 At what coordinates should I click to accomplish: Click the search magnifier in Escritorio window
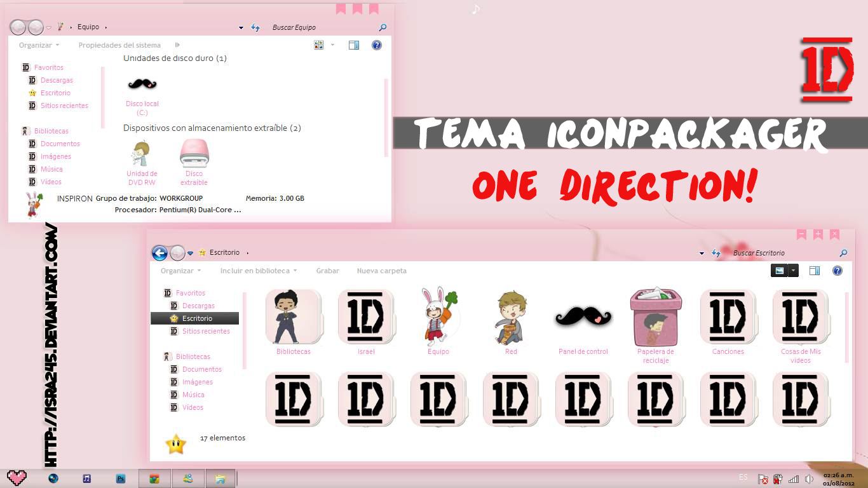coord(843,253)
